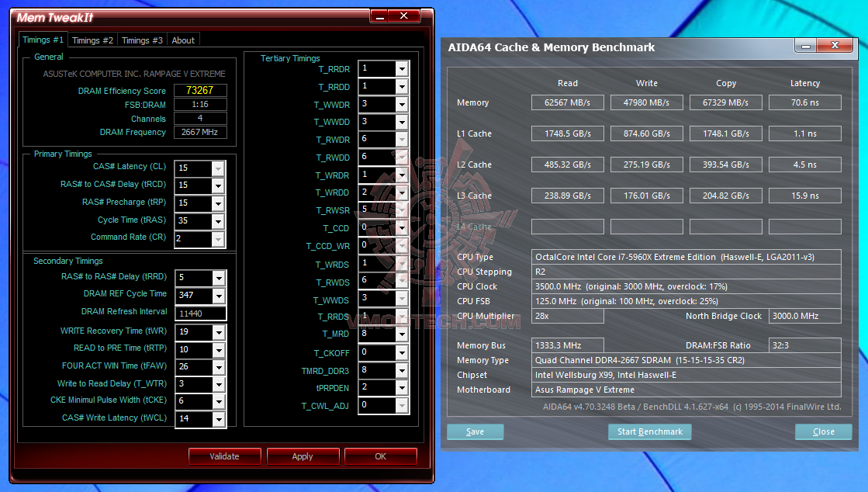Expand the T_MRD dropdown
The height and width of the screenshot is (492, 868).
click(402, 334)
